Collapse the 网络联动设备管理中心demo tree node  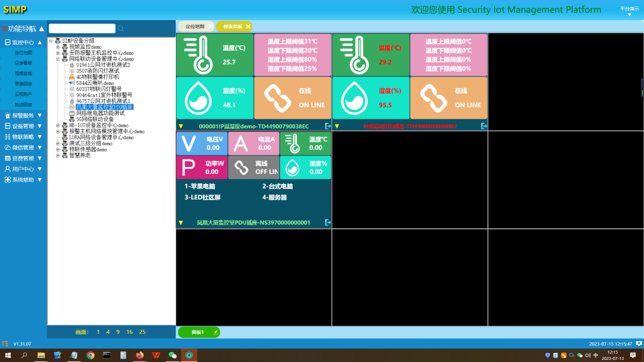pyautogui.click(x=58, y=59)
